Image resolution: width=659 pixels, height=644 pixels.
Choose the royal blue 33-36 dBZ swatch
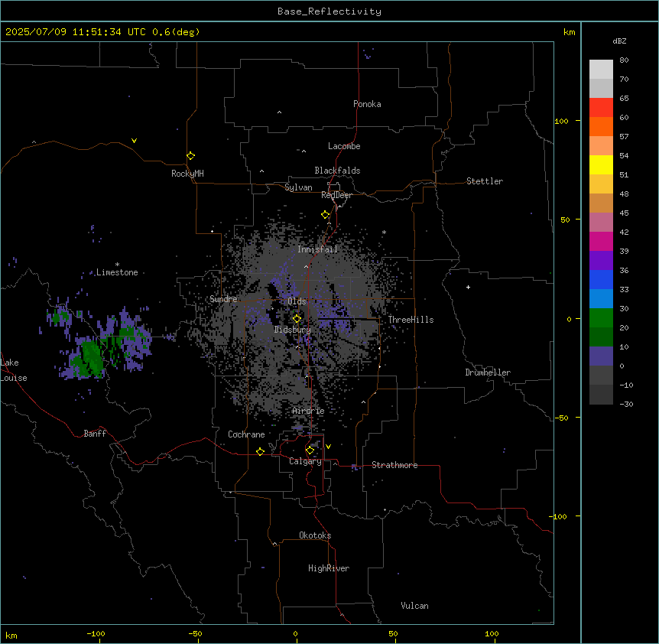(x=601, y=279)
